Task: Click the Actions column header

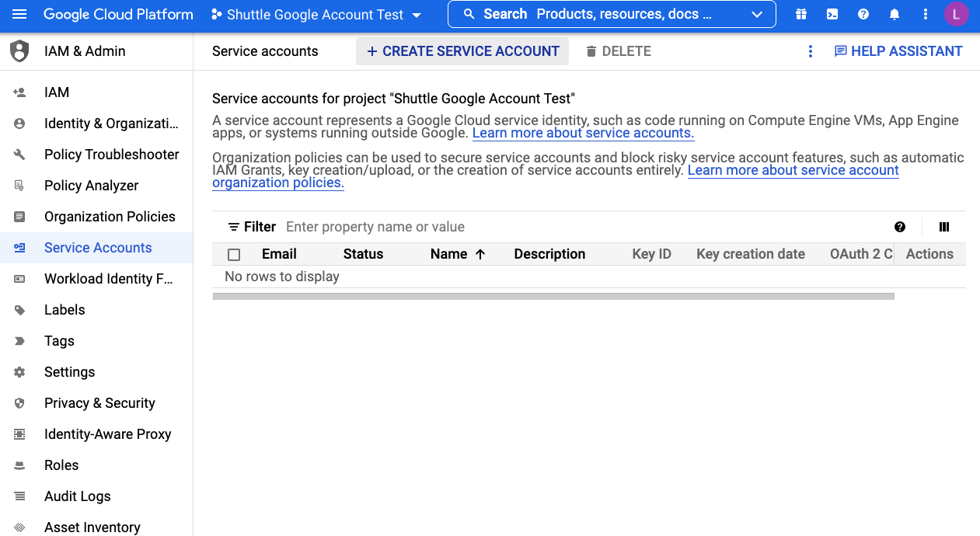Action: pos(929,254)
